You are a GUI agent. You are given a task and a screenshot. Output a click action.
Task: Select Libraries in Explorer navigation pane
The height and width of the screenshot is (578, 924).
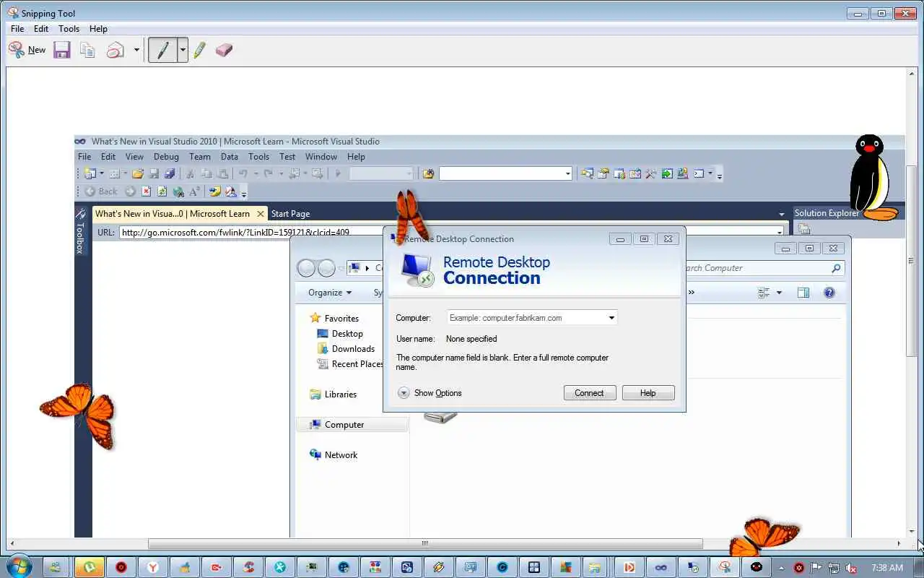pyautogui.click(x=334, y=394)
